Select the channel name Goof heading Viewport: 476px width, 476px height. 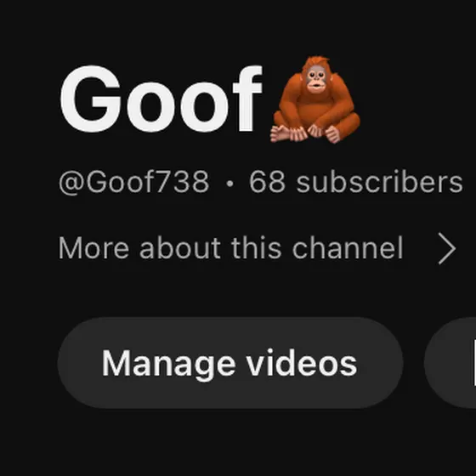point(161,99)
